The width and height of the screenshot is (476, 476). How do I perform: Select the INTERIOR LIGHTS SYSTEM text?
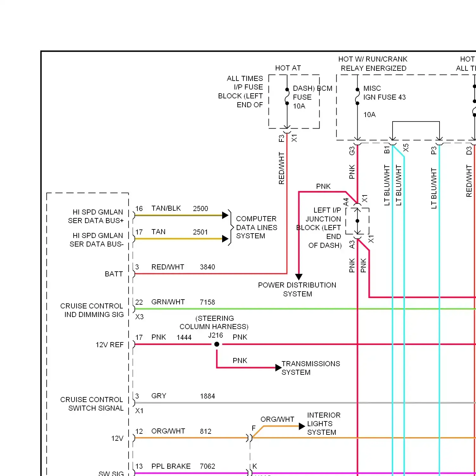click(323, 424)
